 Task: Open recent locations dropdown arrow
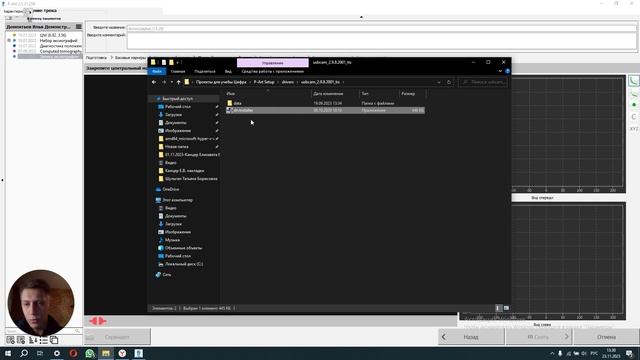click(x=171, y=82)
